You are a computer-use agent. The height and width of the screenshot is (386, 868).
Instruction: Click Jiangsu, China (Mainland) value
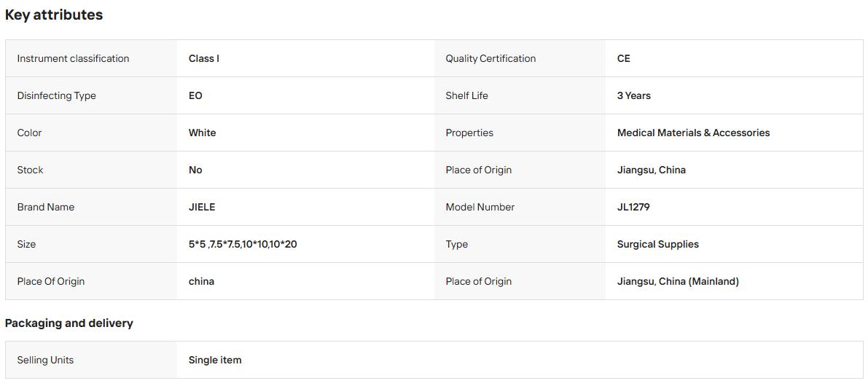coord(678,281)
